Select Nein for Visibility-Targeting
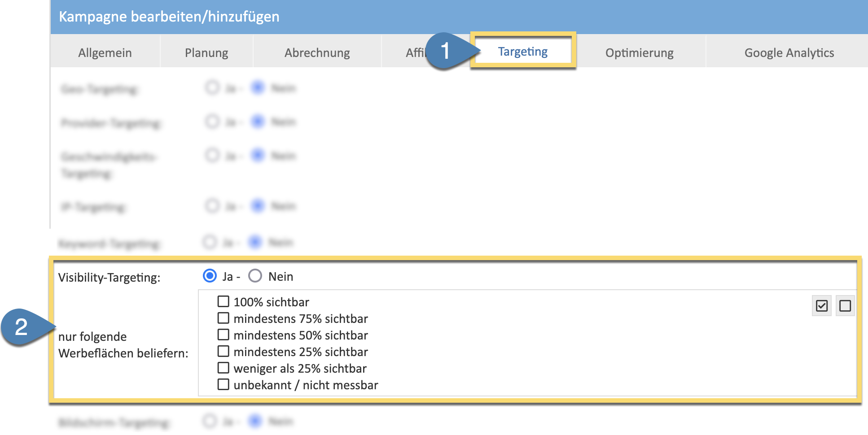Screen dimensions: 868x435 tap(255, 276)
